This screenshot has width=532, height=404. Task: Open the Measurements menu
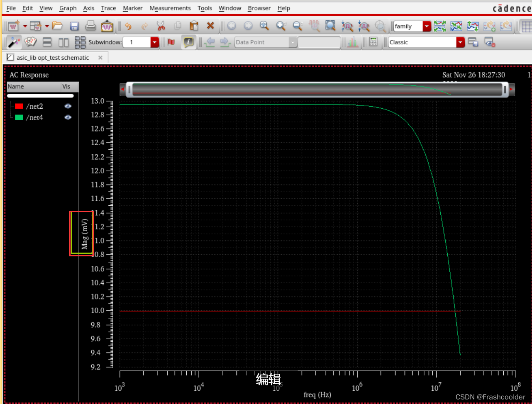[170, 8]
